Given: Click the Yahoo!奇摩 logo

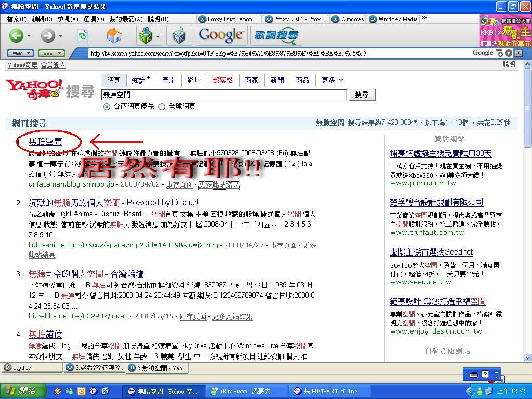Looking at the screenshot, I should click(34, 89).
